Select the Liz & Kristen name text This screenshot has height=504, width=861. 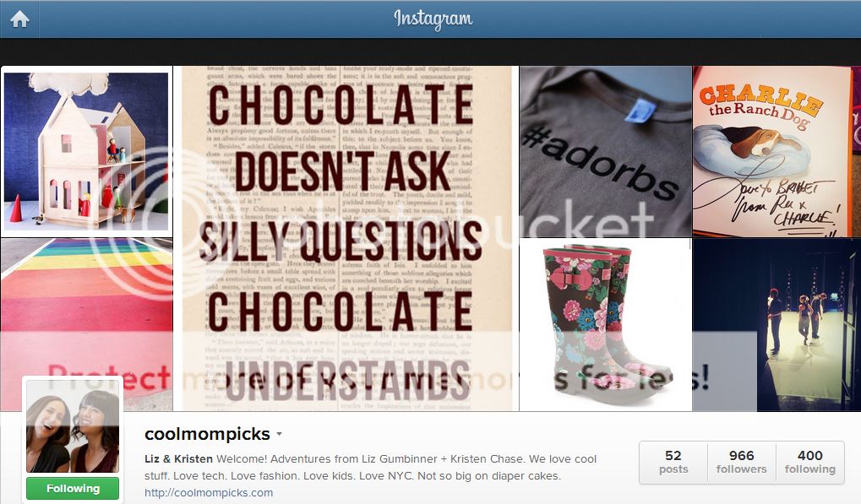[x=178, y=458]
